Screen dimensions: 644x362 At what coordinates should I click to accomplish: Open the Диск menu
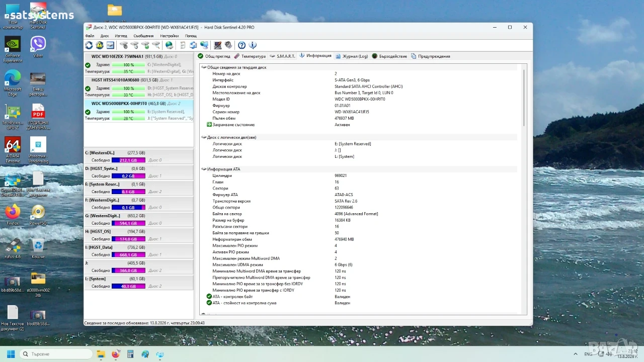[105, 36]
